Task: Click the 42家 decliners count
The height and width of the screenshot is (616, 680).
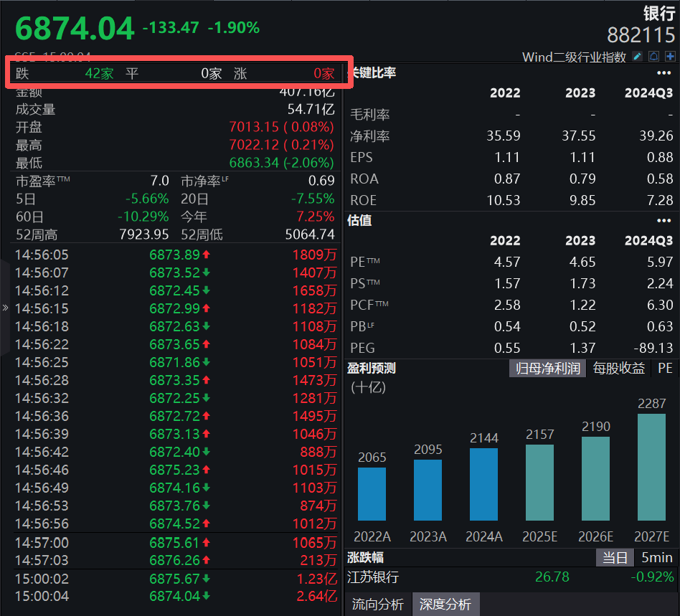Action: [x=99, y=73]
